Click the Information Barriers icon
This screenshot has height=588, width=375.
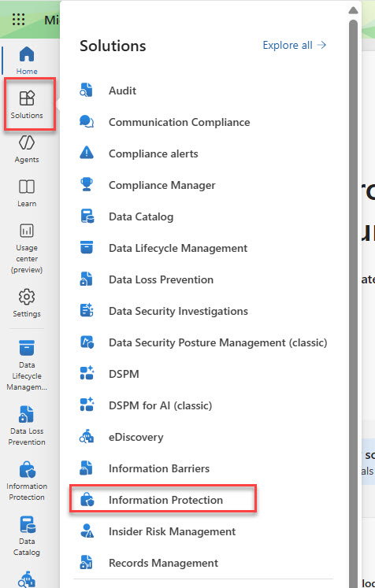[87, 468]
